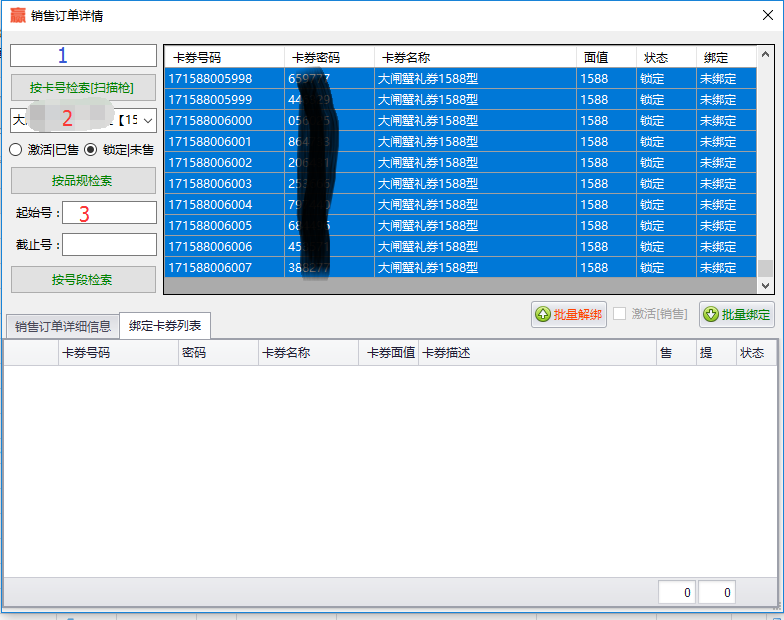Click 卡券号码 header in bottom list

(x=118, y=353)
